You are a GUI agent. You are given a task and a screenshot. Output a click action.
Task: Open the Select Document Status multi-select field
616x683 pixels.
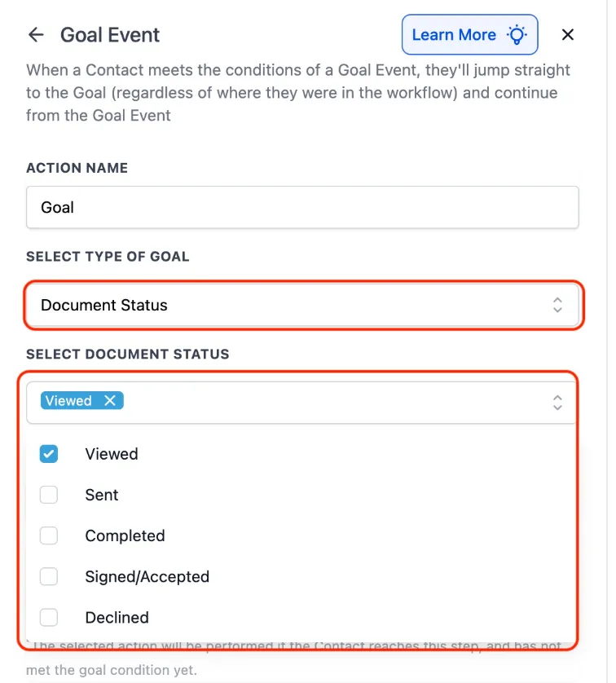[x=301, y=403]
